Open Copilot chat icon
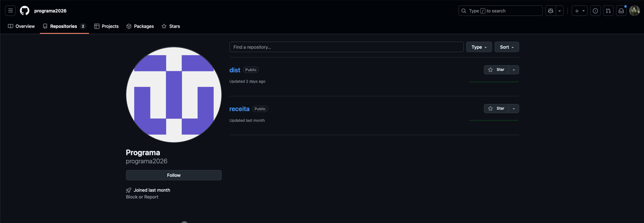Screen dimensions: 644x223 (551, 11)
